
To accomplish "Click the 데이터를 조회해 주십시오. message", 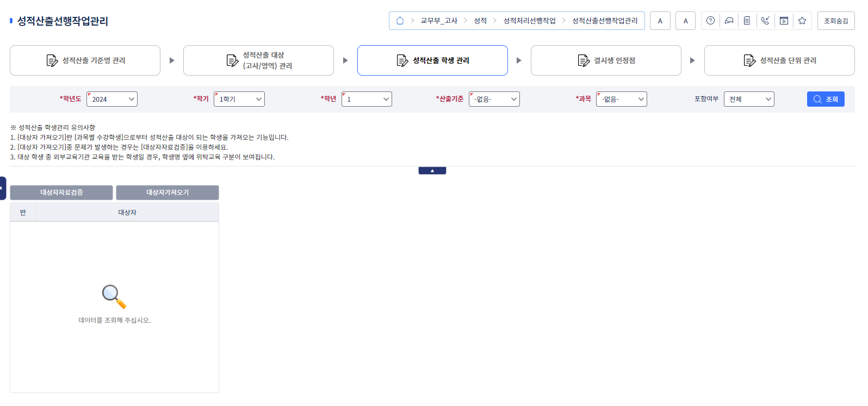I will 114,320.
